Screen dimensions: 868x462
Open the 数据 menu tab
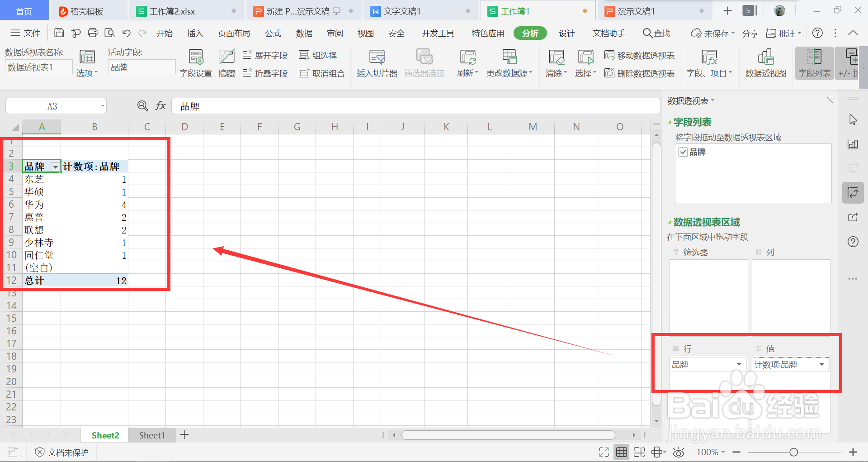tap(303, 33)
